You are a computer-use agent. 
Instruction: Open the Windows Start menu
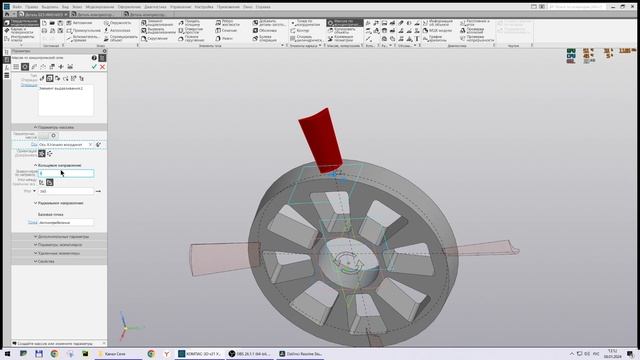[7, 354]
